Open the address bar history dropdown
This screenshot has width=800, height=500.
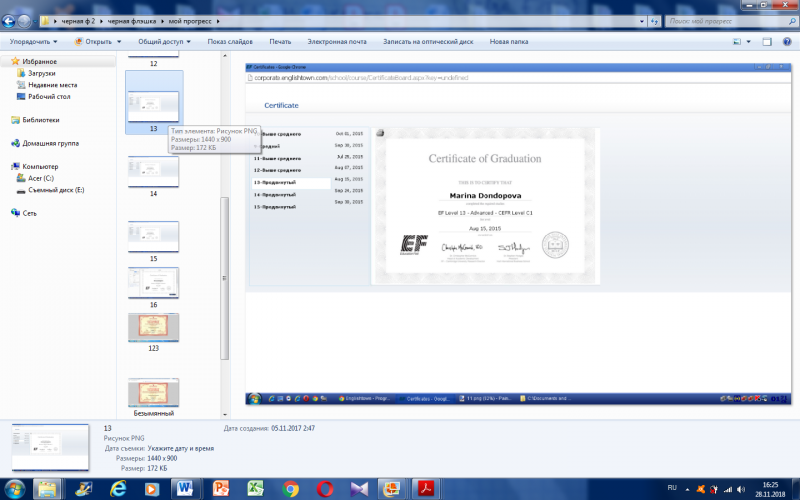642,21
